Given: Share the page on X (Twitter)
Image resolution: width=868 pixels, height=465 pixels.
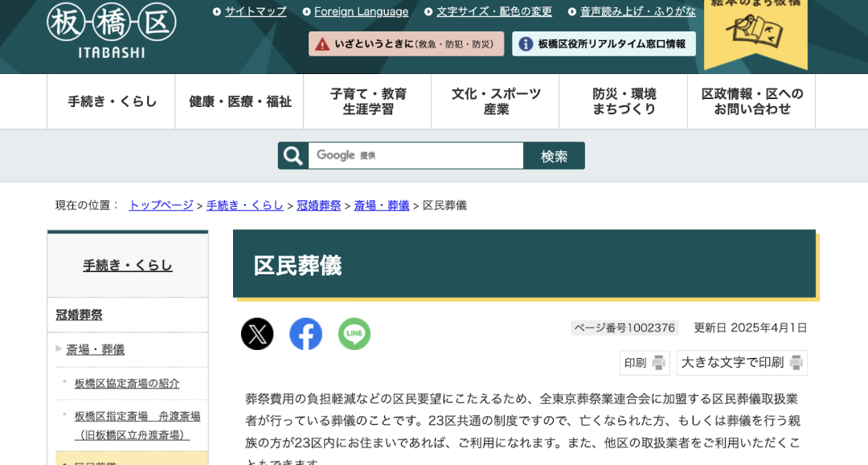Looking at the screenshot, I should coord(257,334).
